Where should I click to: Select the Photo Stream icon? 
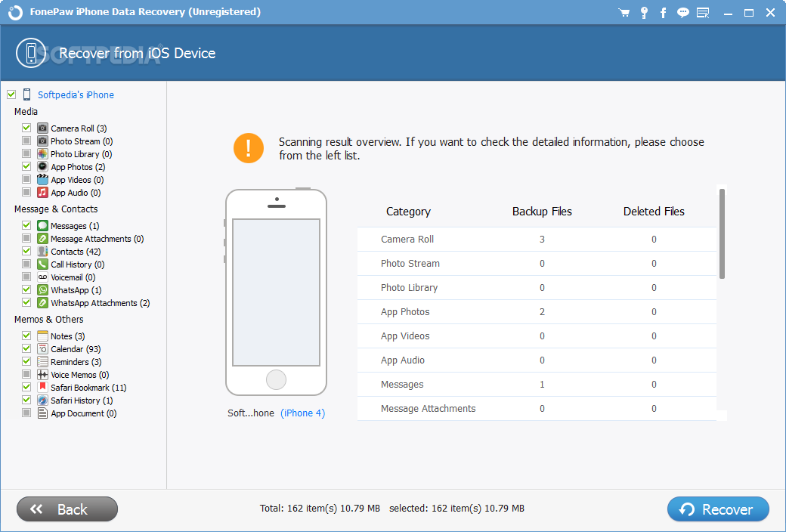[42, 141]
